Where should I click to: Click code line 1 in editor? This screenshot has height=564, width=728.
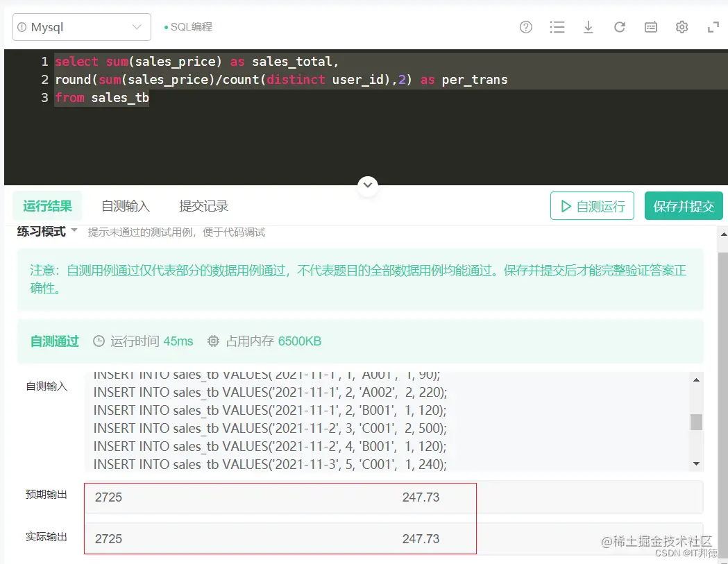(197, 62)
